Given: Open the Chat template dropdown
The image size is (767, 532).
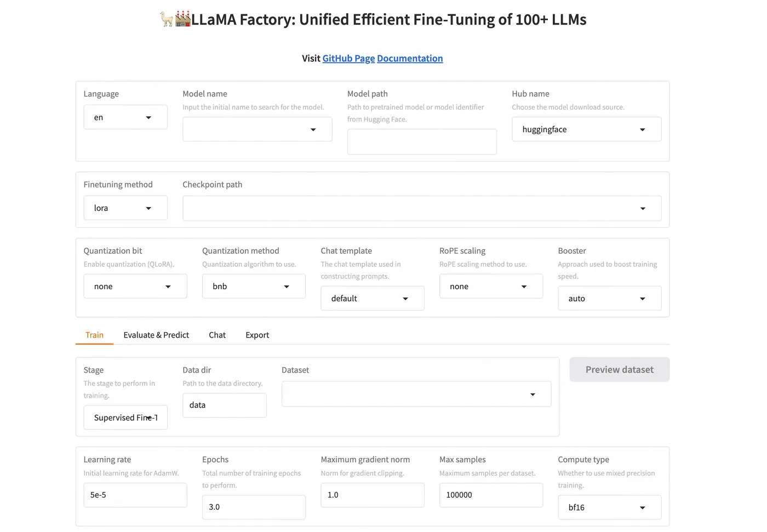Looking at the screenshot, I should pos(372,299).
